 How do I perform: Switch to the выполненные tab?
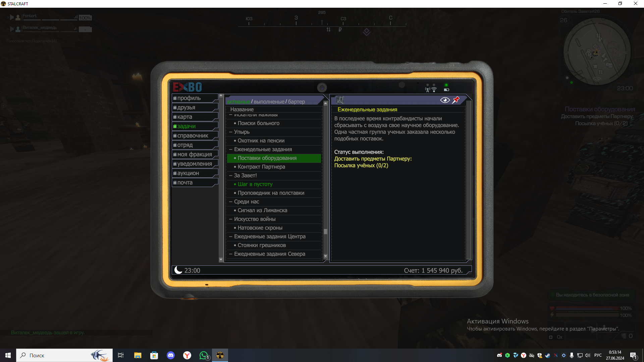pyautogui.click(x=269, y=102)
